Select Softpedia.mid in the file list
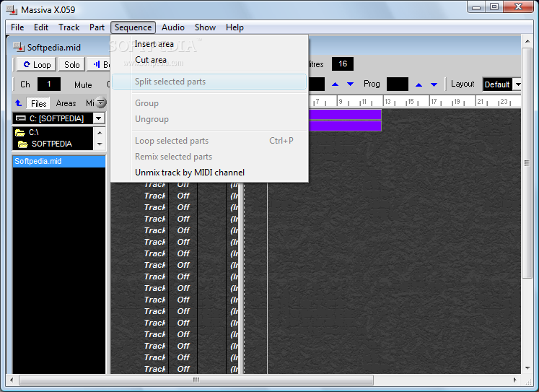This screenshot has height=392, width=539. coord(59,161)
